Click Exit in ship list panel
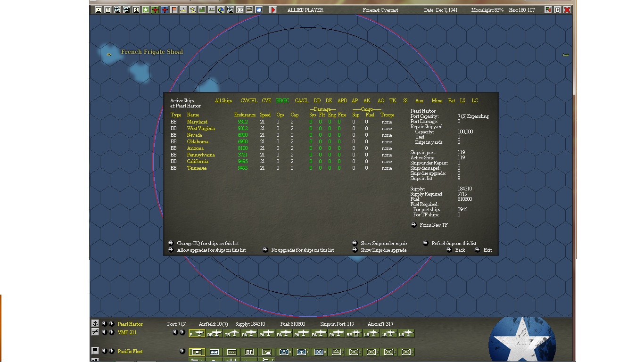This screenshot has width=644, height=362. click(x=487, y=250)
